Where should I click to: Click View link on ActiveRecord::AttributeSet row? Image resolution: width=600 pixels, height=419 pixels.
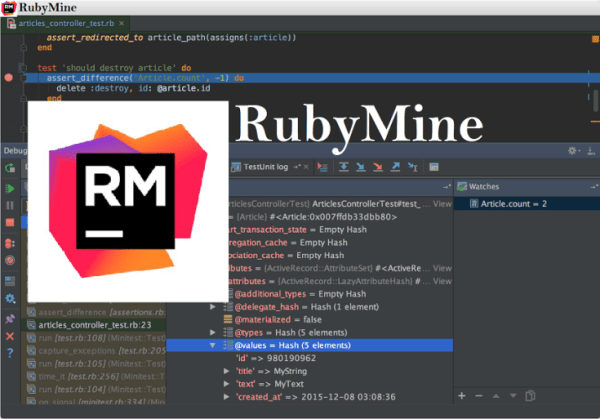pyautogui.click(x=442, y=268)
